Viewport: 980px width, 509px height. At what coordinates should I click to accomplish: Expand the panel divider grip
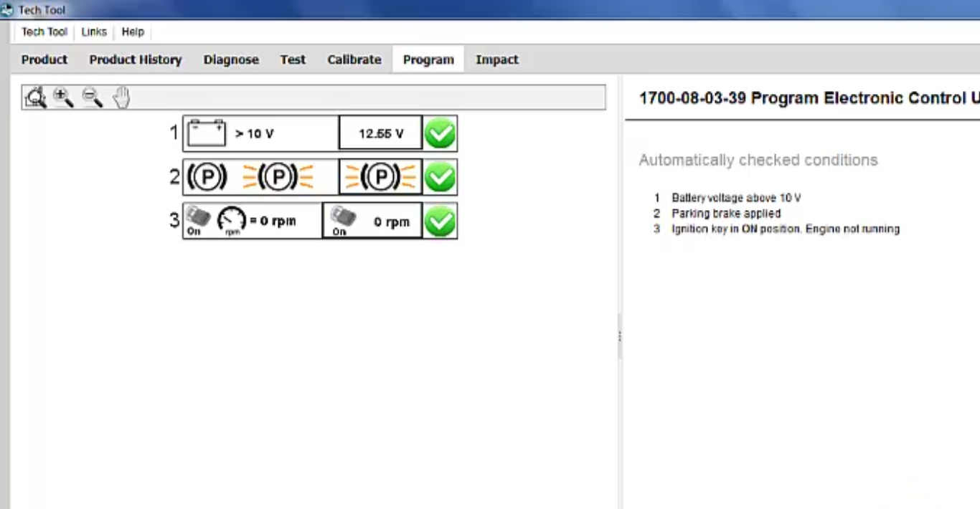(618, 335)
